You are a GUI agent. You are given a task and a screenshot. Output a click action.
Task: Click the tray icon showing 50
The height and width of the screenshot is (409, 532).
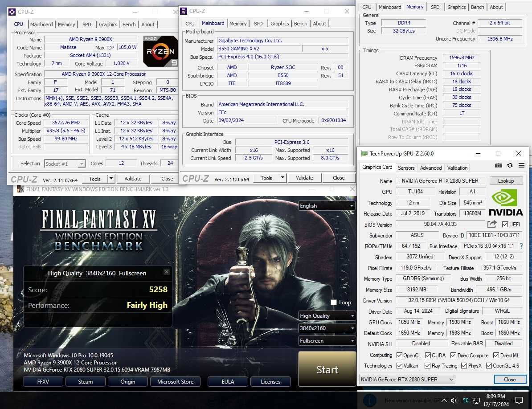coord(466,401)
